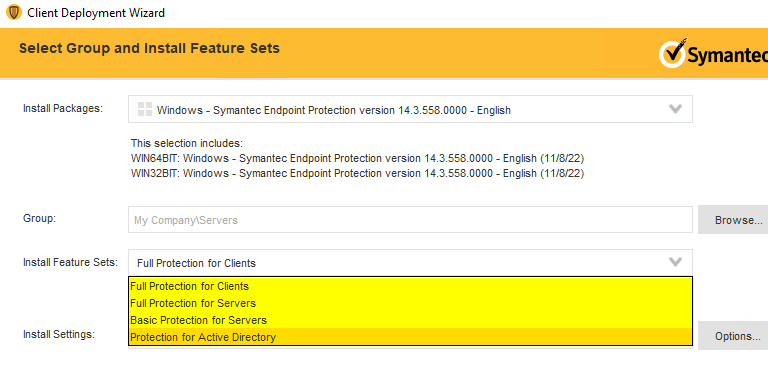Click the Select Group and Install Feature Sets header
This screenshot has width=768, height=368.
(149, 48)
